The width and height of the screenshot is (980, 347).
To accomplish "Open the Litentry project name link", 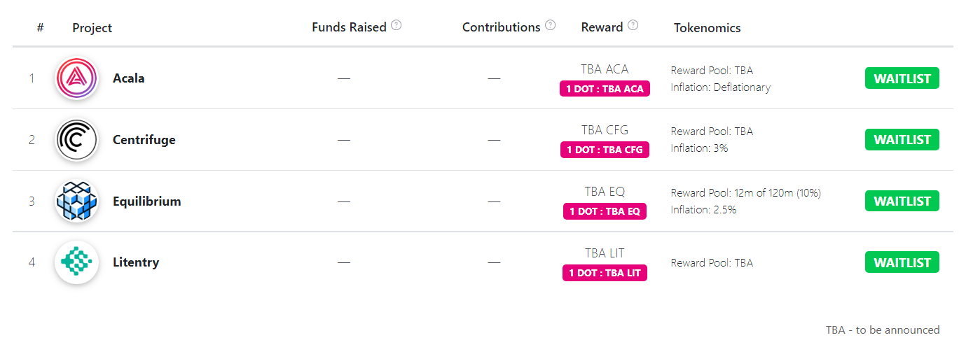I will click(x=136, y=262).
